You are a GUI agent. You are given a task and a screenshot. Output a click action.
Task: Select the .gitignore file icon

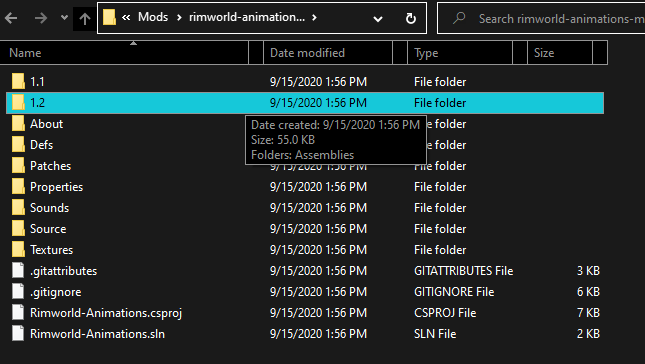(x=18, y=291)
